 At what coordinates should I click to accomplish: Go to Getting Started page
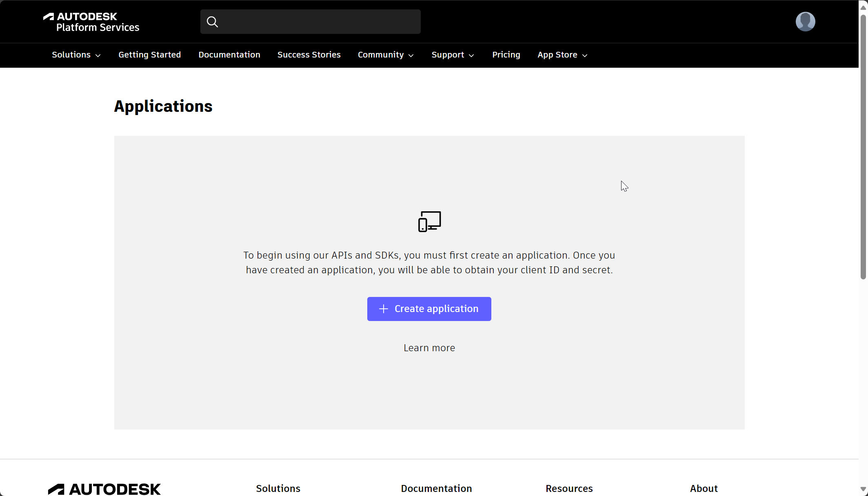[x=149, y=55]
